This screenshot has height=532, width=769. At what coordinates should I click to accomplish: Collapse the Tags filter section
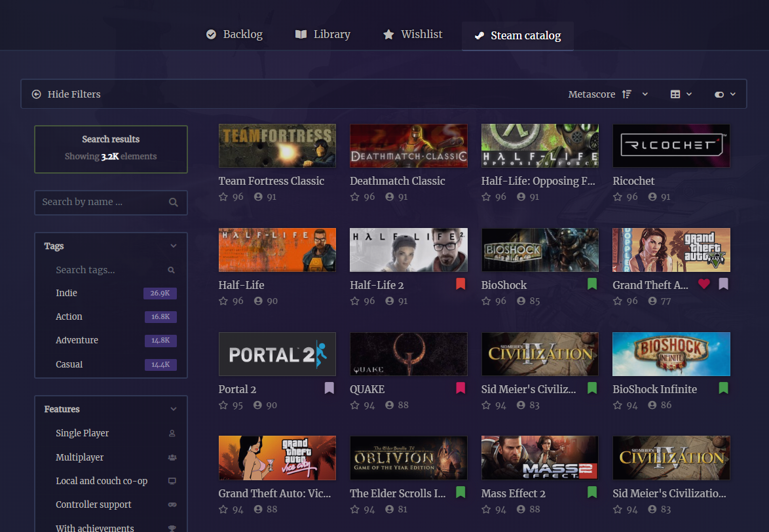click(x=173, y=246)
